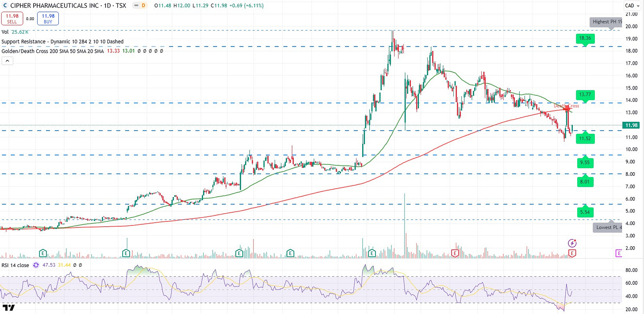Screen dimensions: 644x314
Task: Click the Highest PH gray label
Action: [607, 21]
